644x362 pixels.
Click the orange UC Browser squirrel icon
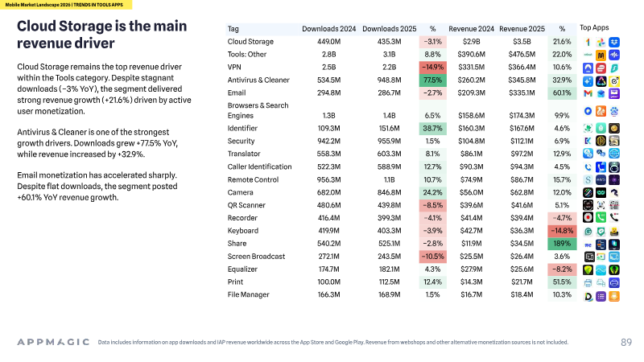(x=601, y=111)
